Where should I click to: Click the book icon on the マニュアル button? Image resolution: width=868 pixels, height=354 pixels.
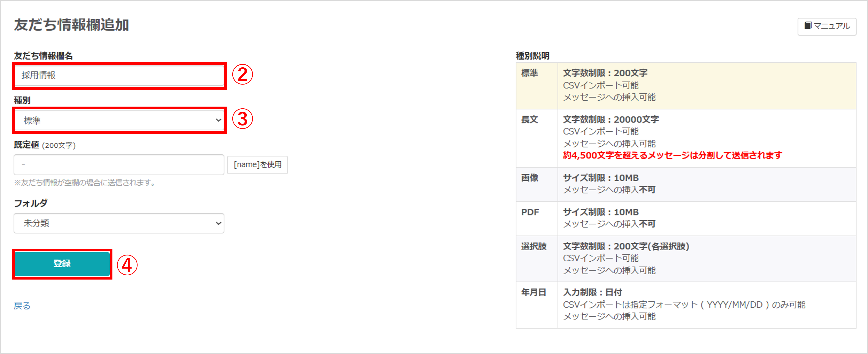click(x=808, y=26)
